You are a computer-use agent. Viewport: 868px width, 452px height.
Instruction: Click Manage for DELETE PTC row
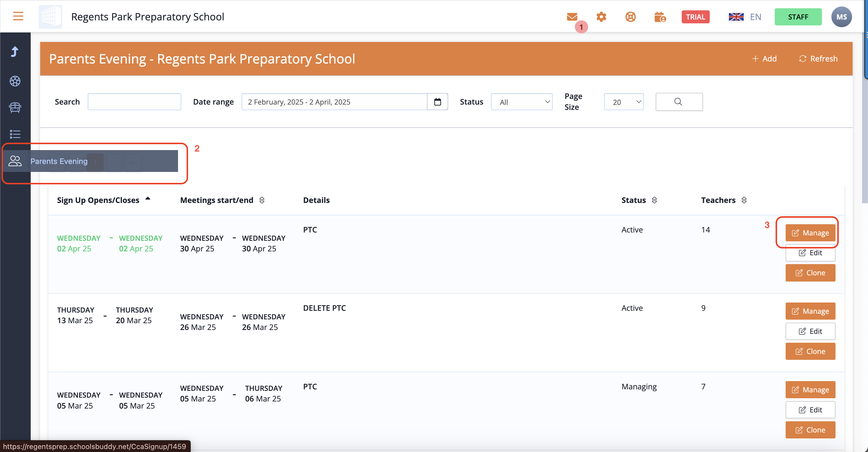[810, 311]
